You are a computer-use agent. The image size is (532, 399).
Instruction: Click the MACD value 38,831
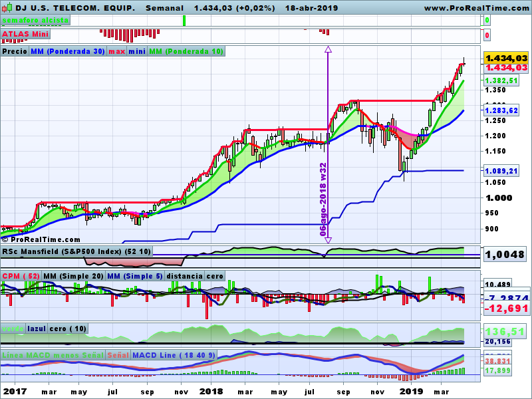click(497, 361)
